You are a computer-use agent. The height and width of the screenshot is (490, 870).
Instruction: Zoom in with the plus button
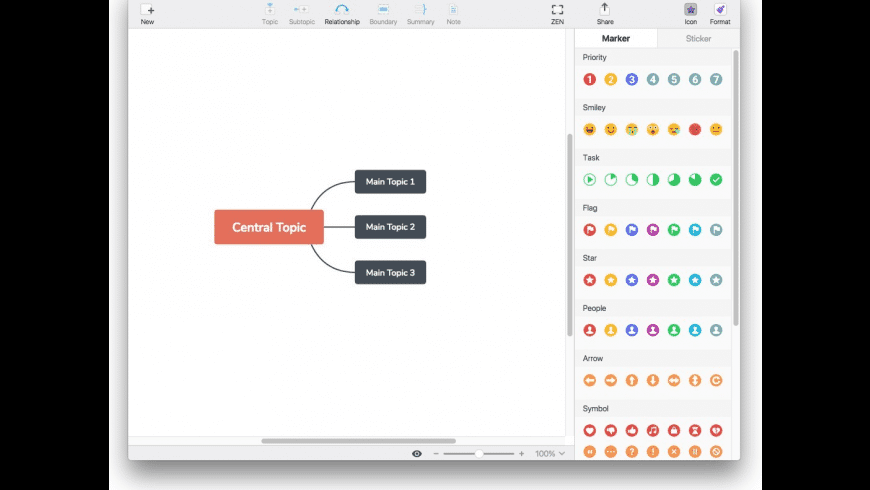[x=522, y=453]
